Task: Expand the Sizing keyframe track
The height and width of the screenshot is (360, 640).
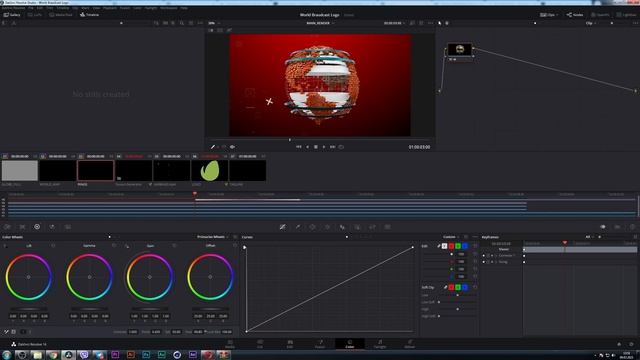Action: click(496, 262)
